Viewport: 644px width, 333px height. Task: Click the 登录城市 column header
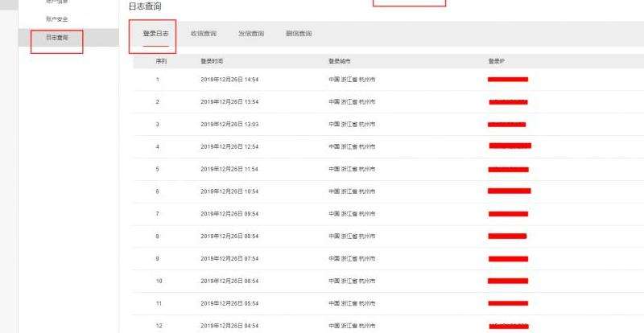(x=339, y=61)
